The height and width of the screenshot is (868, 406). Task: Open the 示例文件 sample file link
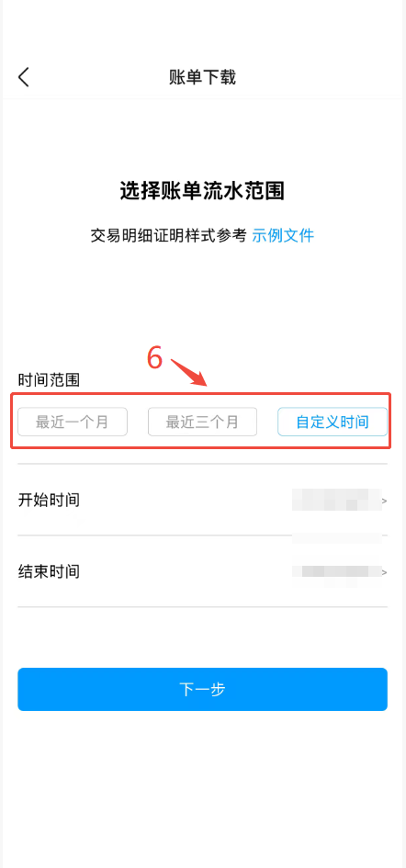(x=283, y=235)
